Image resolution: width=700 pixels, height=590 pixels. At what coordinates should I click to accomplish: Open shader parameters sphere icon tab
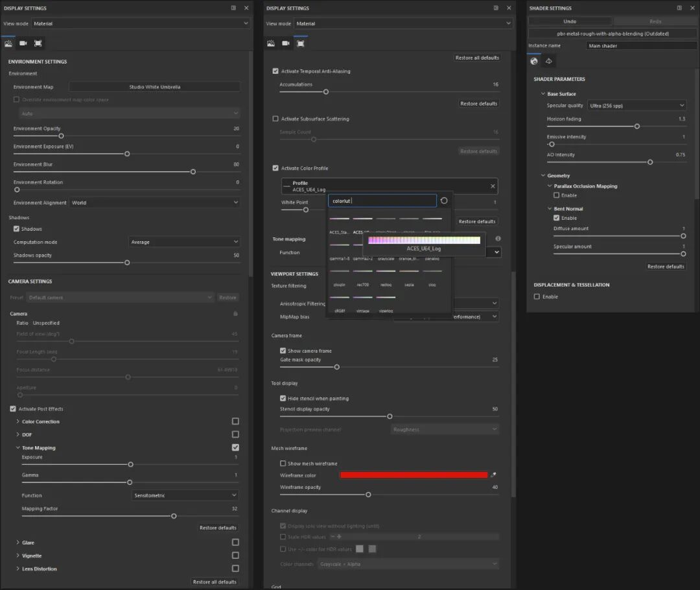click(534, 61)
